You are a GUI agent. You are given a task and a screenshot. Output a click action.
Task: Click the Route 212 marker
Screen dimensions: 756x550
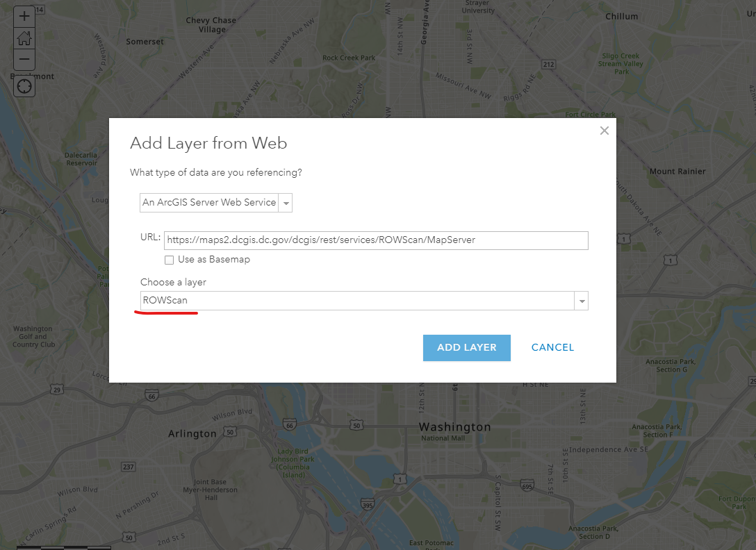[548, 64]
